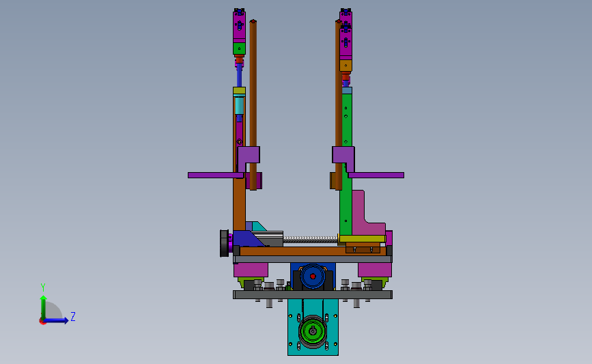The image size is (592, 364).
Task: Select the green pulley on the teal plate
Action: tap(313, 331)
